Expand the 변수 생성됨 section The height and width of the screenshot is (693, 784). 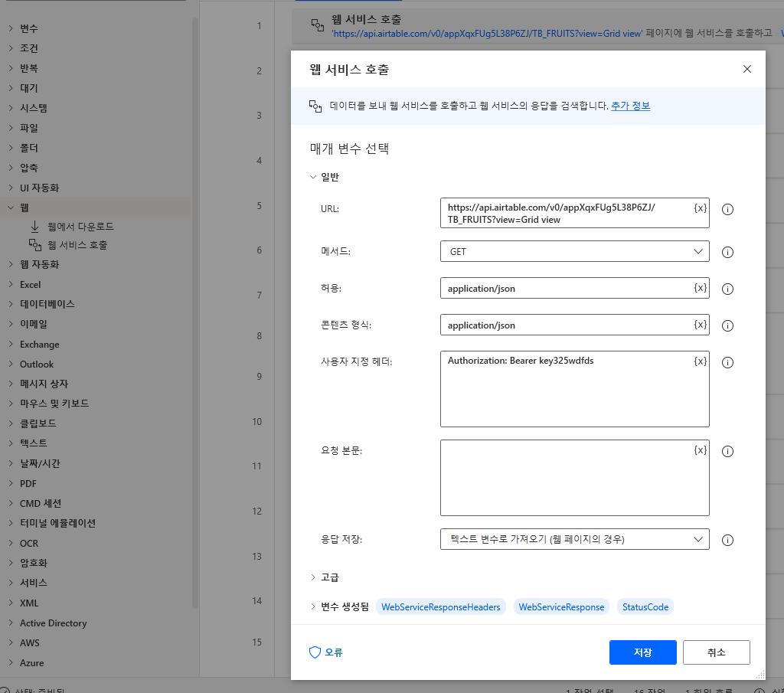click(313, 606)
